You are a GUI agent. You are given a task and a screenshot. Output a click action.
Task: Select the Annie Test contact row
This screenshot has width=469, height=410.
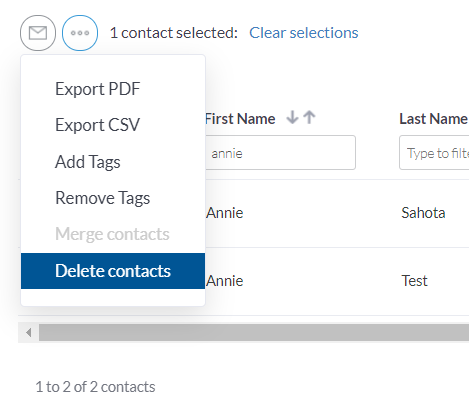click(x=337, y=281)
